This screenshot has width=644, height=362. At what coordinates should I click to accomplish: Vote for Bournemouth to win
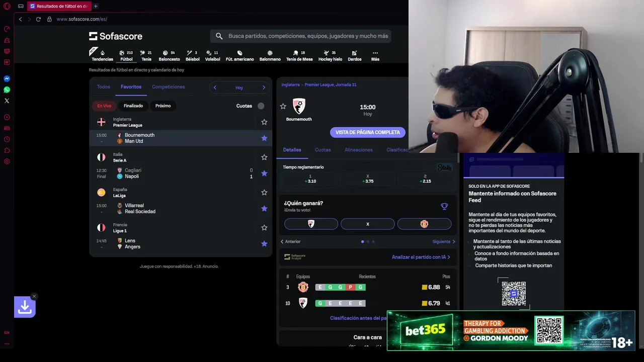pos(311,224)
